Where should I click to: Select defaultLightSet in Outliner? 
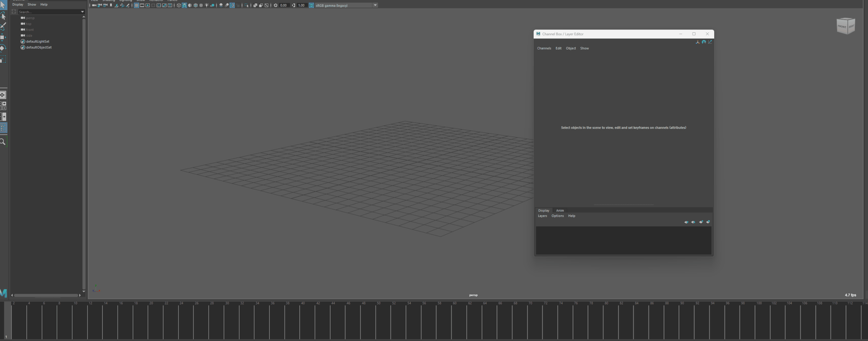point(37,41)
